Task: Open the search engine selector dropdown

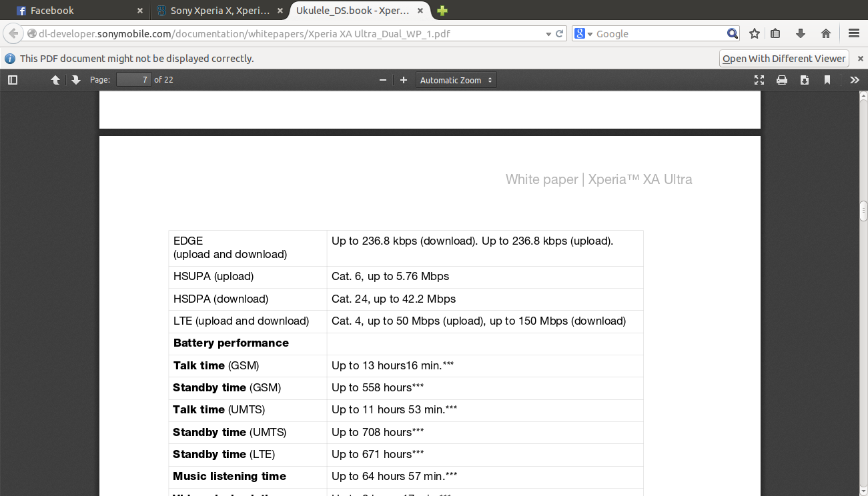Action: [x=584, y=34]
